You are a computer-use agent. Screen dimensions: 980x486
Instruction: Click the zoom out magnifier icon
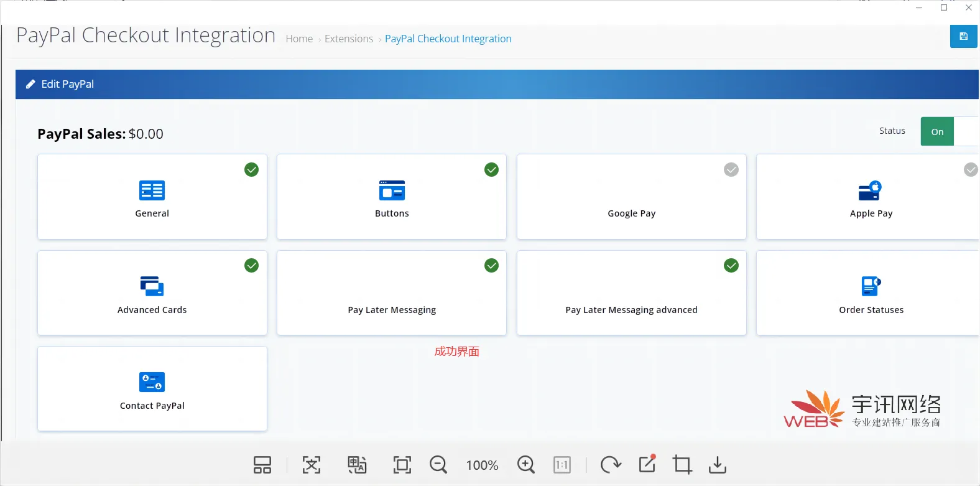click(x=438, y=465)
